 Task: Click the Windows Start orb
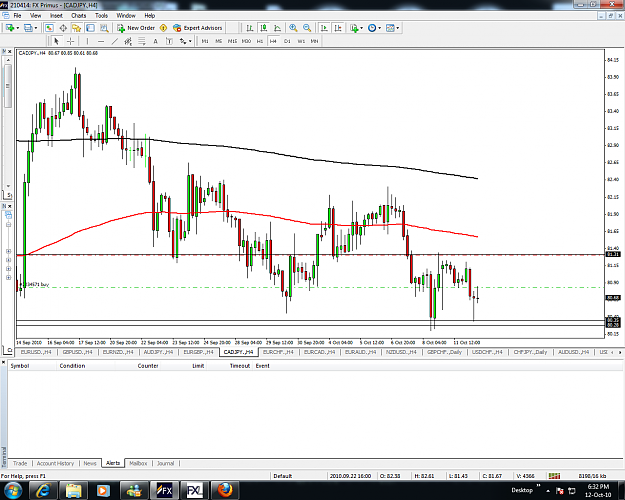tap(13, 490)
